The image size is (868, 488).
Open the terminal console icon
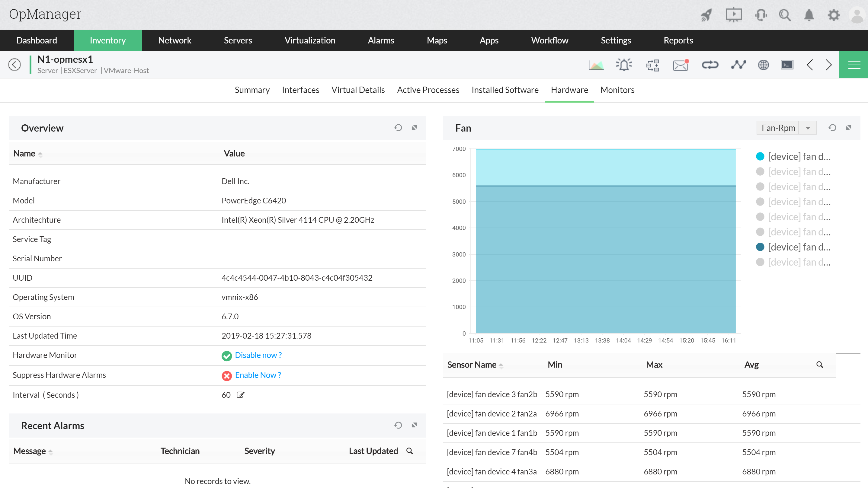click(787, 65)
